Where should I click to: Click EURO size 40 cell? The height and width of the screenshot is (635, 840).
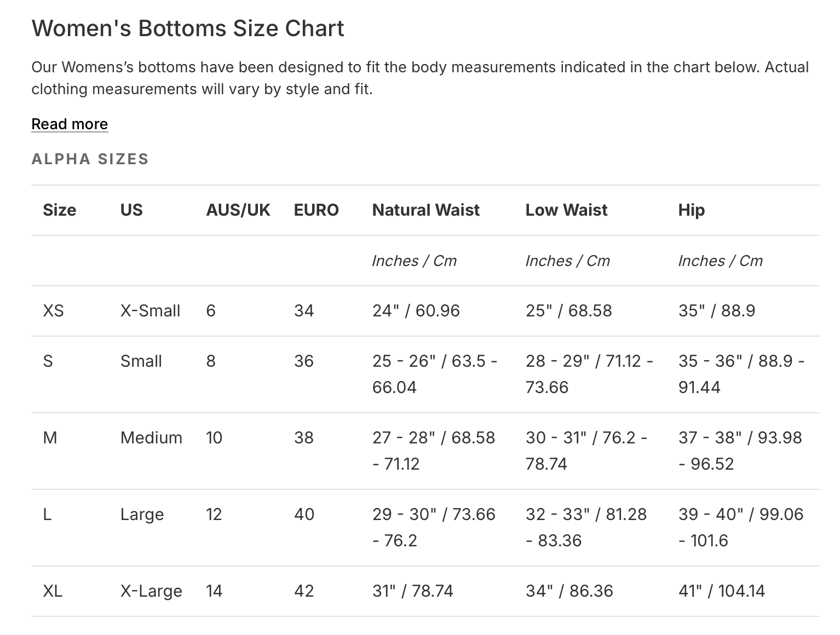pos(304,515)
